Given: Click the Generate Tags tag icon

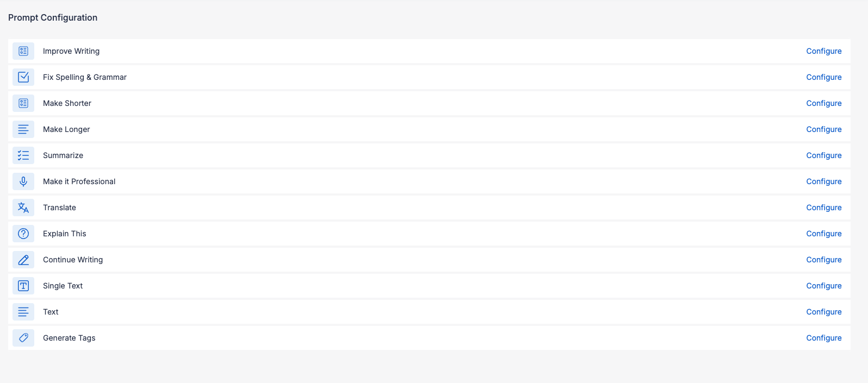Looking at the screenshot, I should pos(23,338).
